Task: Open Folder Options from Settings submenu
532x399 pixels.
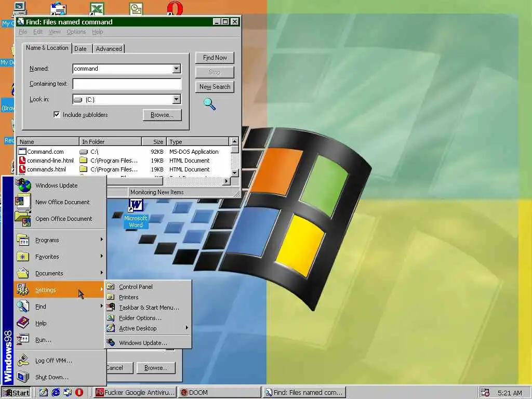Action: [148, 318]
